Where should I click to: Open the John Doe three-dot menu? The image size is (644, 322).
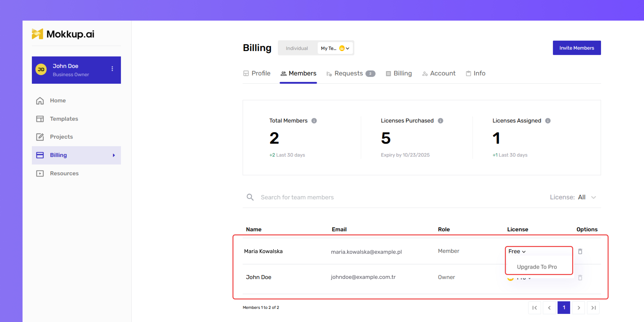[x=112, y=68]
